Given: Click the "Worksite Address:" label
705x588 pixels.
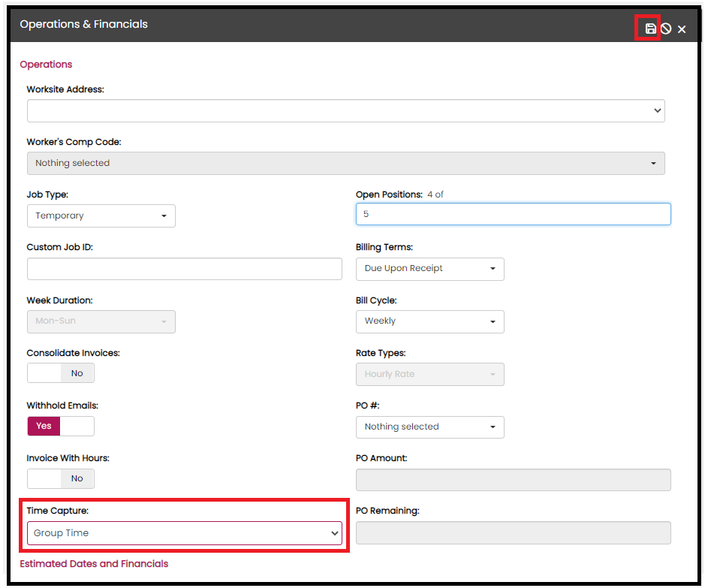Looking at the screenshot, I should pyautogui.click(x=65, y=89).
